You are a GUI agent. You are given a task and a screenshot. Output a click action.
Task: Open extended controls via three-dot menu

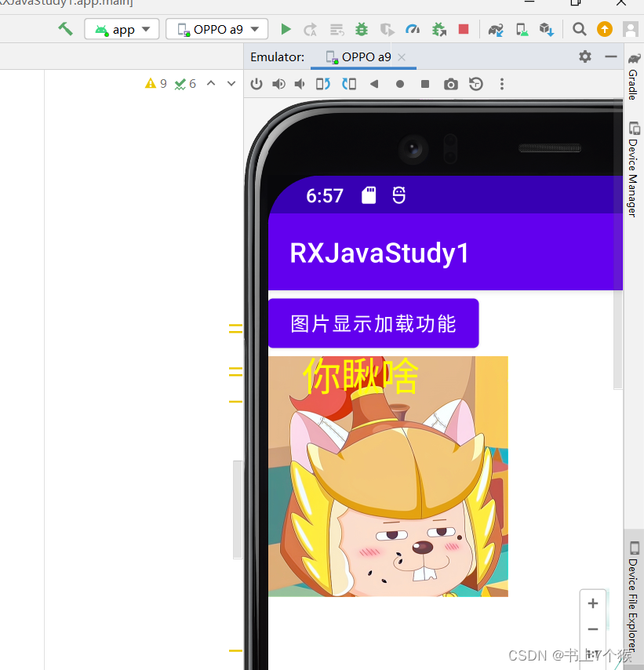[501, 84]
